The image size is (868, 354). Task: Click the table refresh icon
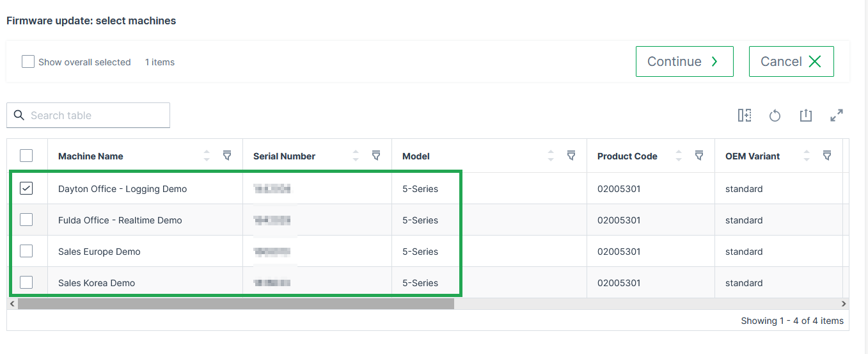point(775,115)
